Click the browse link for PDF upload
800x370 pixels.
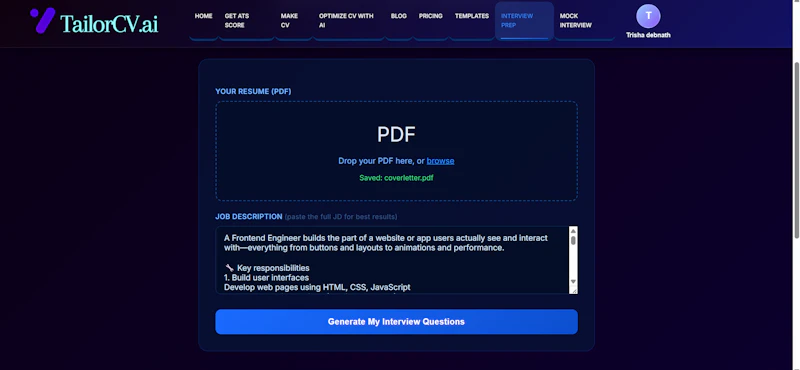(x=440, y=161)
